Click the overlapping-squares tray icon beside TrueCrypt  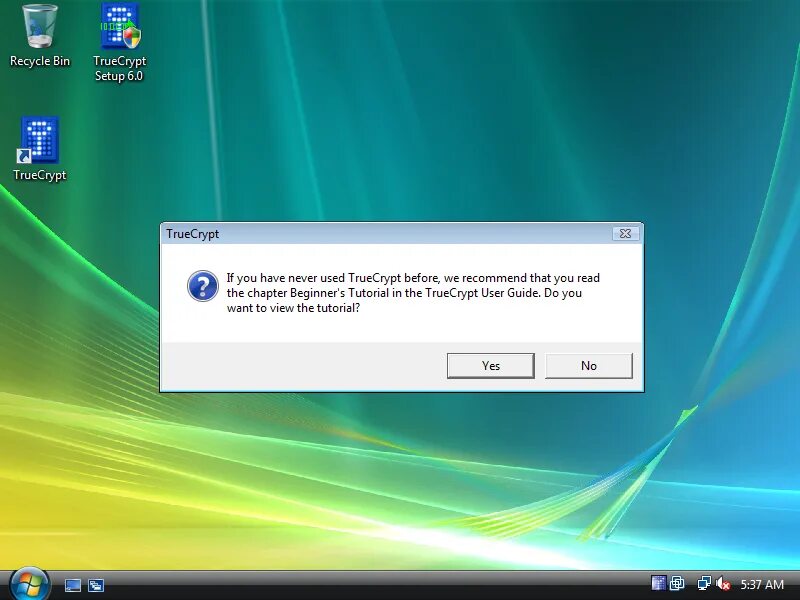click(677, 583)
